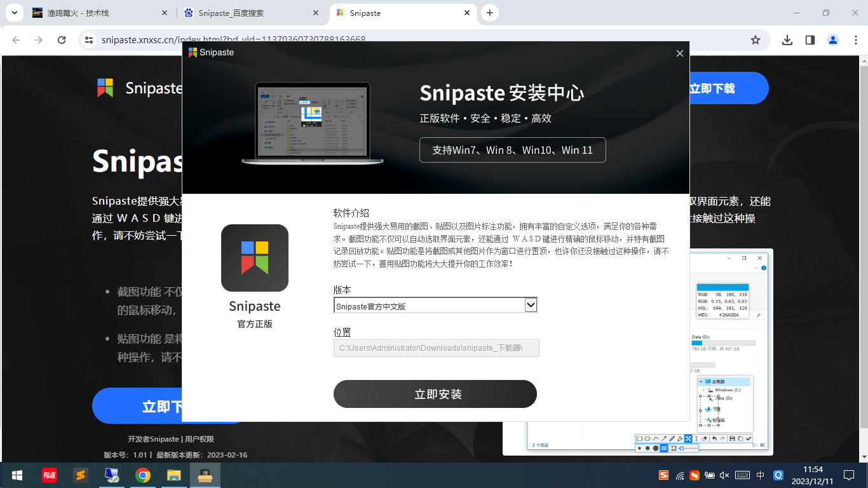Click the Snipaste screenshot preview on webpage
The height and width of the screenshot is (488, 868).
[638, 352]
